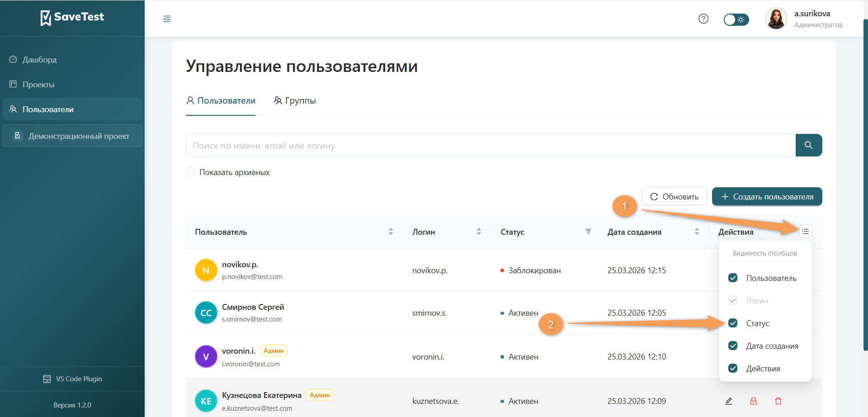Sort by the Дата создания column arrows
The image size is (868, 417).
[697, 231]
